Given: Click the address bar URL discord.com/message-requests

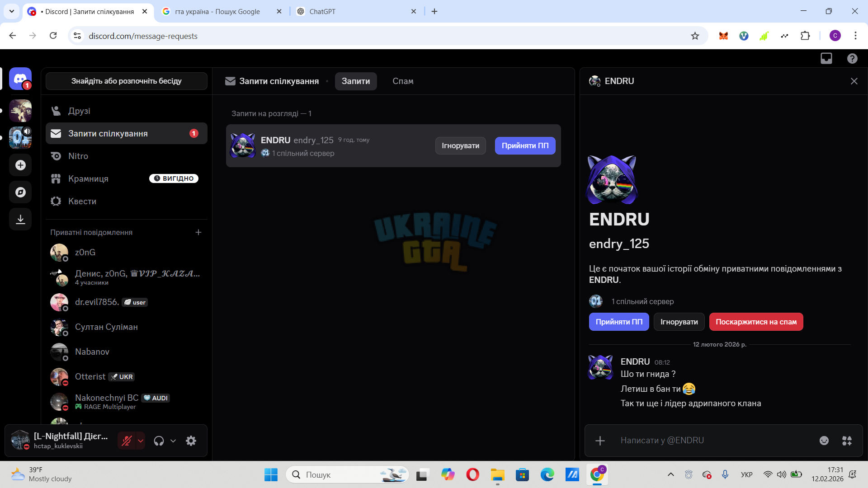Looking at the screenshot, I should 143,36.
